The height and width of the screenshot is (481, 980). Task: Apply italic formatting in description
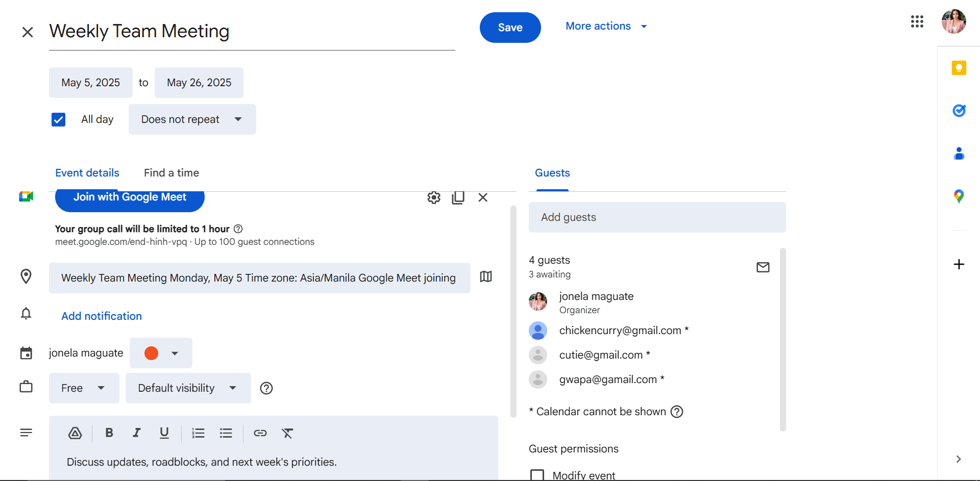[136, 433]
